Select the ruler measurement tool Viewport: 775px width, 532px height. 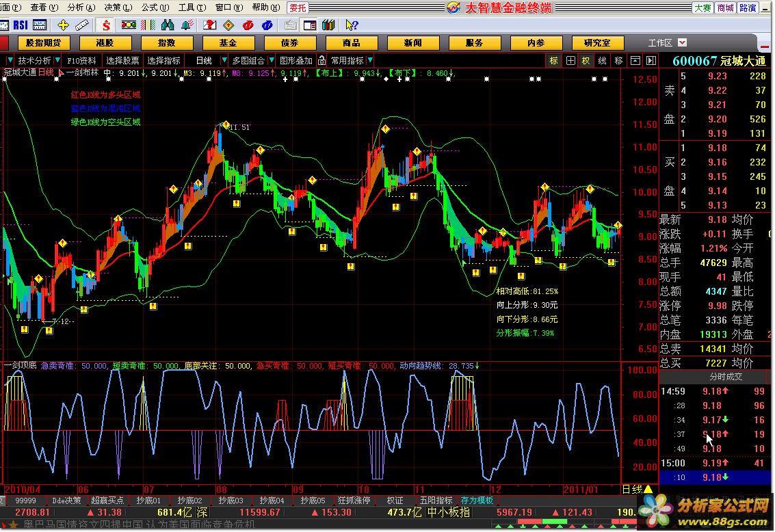[x=82, y=25]
